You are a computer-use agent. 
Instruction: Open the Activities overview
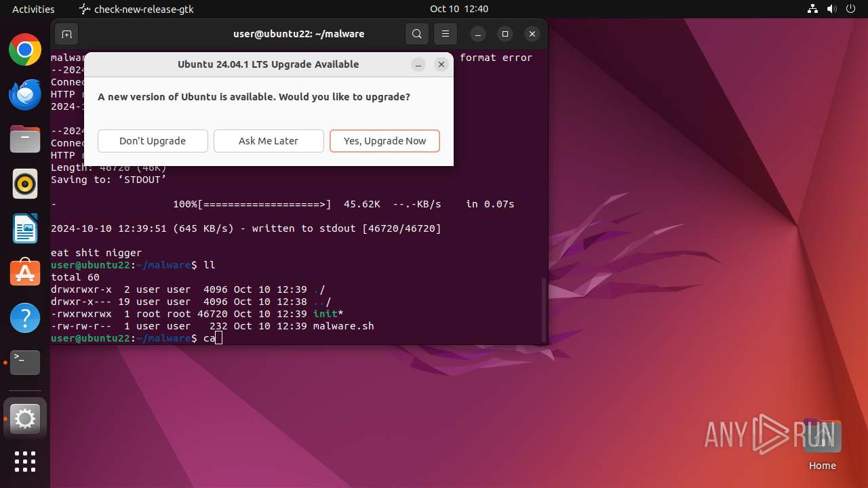pyautogui.click(x=33, y=9)
